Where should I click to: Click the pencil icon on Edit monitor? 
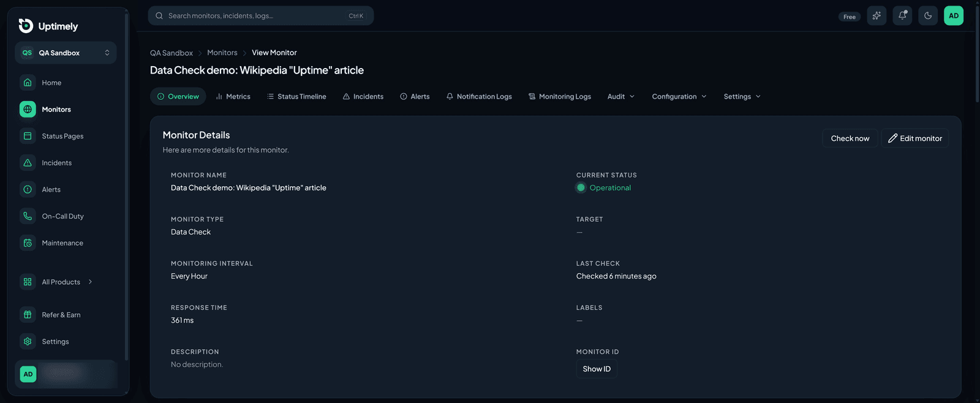pos(893,138)
